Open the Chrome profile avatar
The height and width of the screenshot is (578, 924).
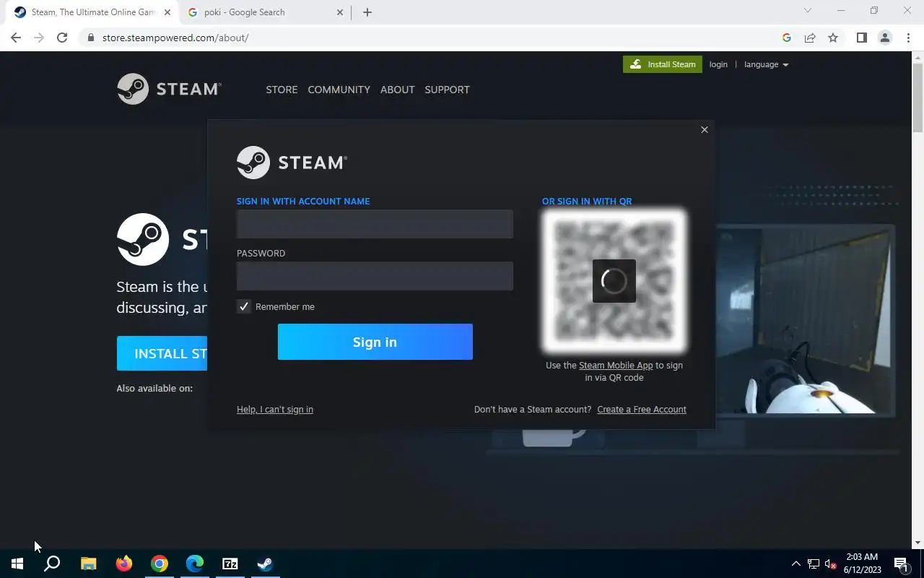(885, 38)
